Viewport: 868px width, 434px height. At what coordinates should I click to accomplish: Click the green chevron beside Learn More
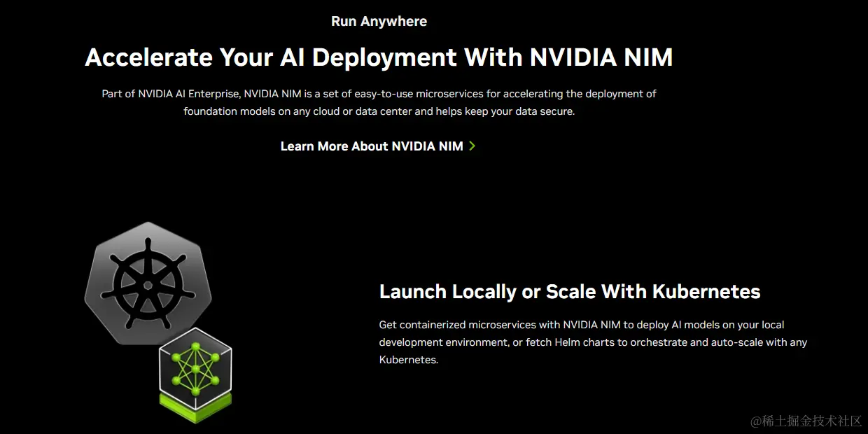pyautogui.click(x=472, y=146)
